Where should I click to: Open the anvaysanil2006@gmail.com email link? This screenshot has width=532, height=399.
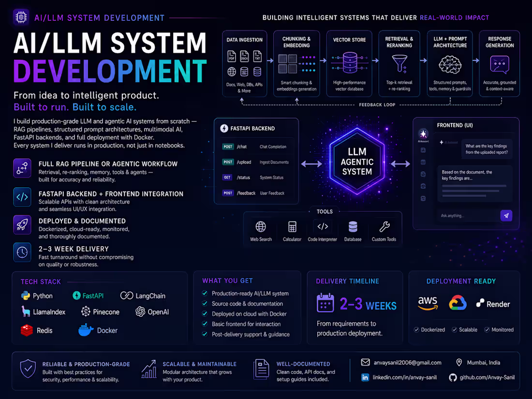(408, 363)
